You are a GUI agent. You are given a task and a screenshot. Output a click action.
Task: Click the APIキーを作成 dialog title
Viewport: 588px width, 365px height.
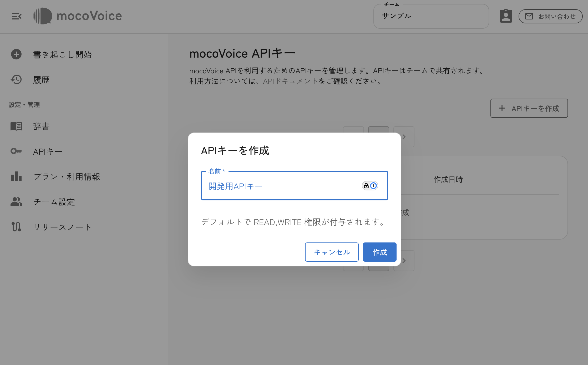pos(235,151)
